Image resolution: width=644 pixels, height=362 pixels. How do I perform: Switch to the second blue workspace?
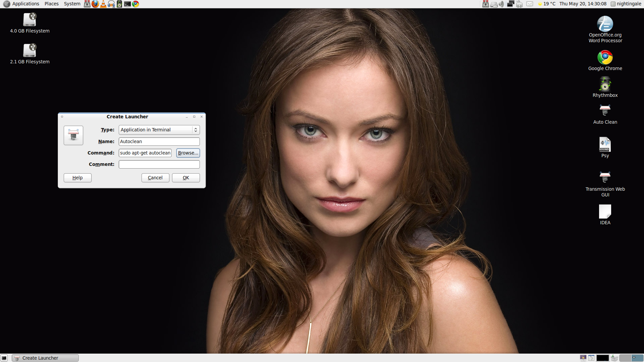(638, 358)
